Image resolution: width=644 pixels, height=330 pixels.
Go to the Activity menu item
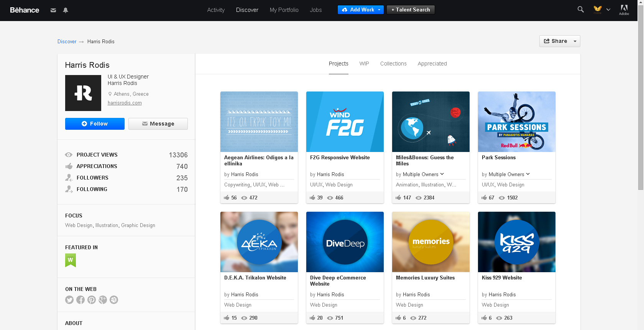click(216, 10)
